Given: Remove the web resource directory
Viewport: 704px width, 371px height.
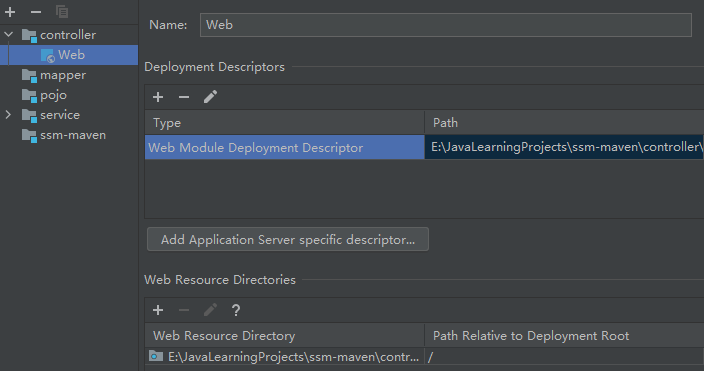Looking at the screenshot, I should pyautogui.click(x=184, y=310).
